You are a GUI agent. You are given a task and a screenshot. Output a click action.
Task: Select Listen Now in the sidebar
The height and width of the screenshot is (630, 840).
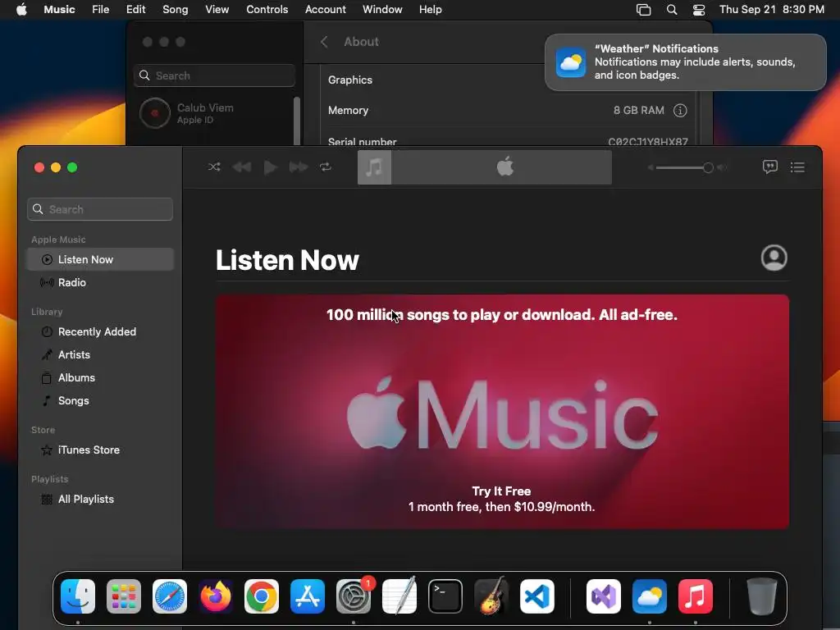100,259
